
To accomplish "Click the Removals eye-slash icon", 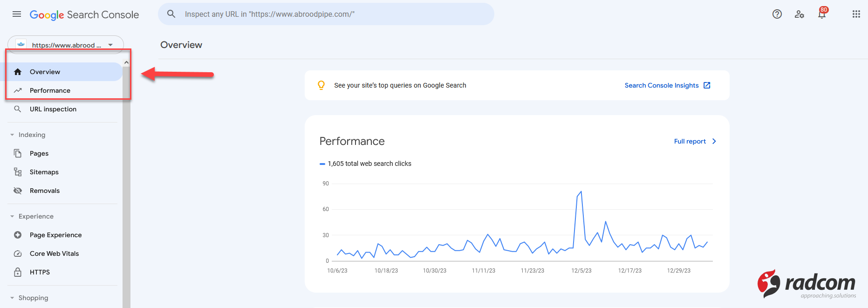I will tap(18, 191).
